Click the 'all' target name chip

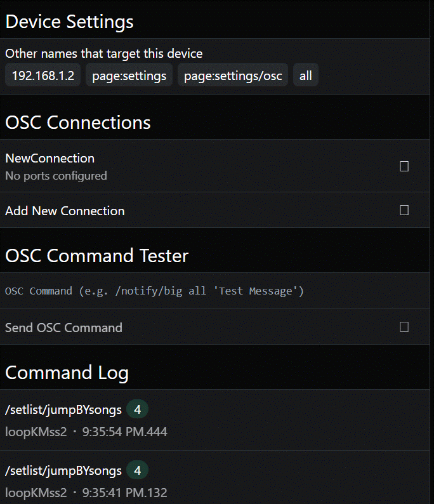pos(306,76)
